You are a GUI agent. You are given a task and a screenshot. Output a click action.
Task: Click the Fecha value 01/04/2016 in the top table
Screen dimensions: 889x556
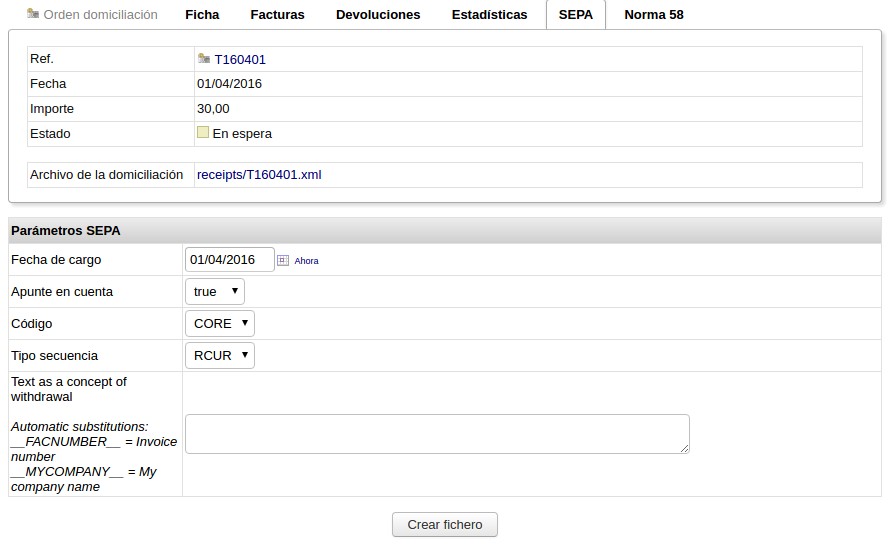[229, 84]
